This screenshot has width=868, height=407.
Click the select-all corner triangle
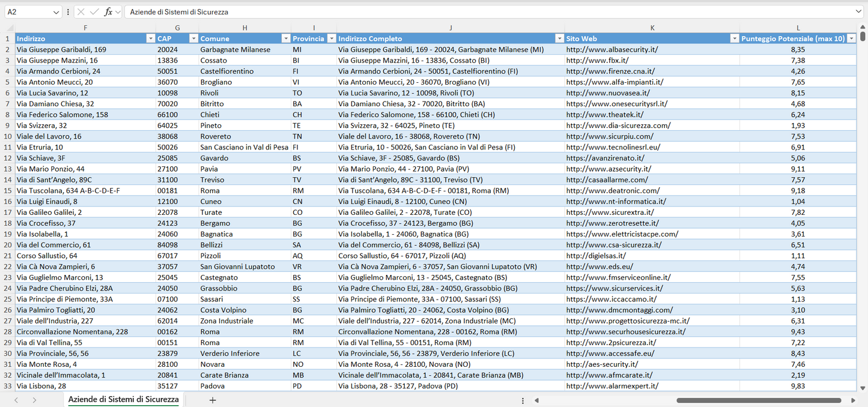[x=8, y=28]
